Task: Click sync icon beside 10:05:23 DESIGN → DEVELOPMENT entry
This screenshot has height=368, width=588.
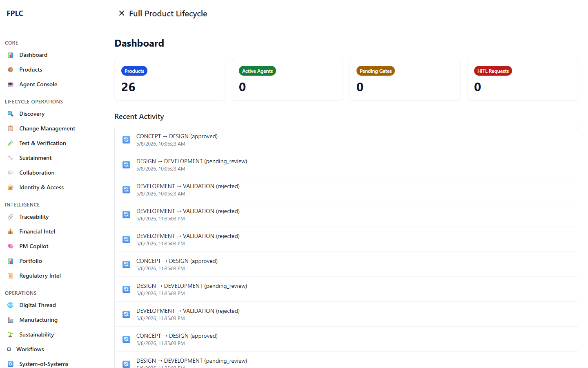Action: click(126, 165)
